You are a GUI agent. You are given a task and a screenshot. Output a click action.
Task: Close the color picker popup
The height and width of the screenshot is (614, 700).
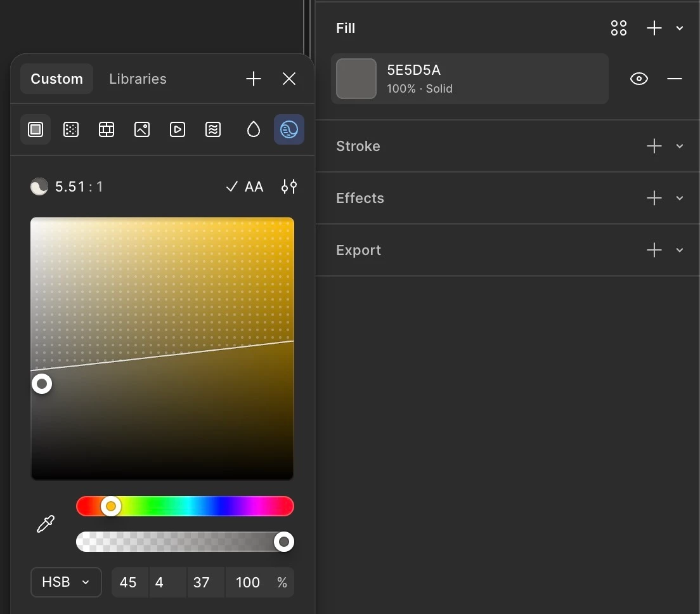pyautogui.click(x=289, y=79)
